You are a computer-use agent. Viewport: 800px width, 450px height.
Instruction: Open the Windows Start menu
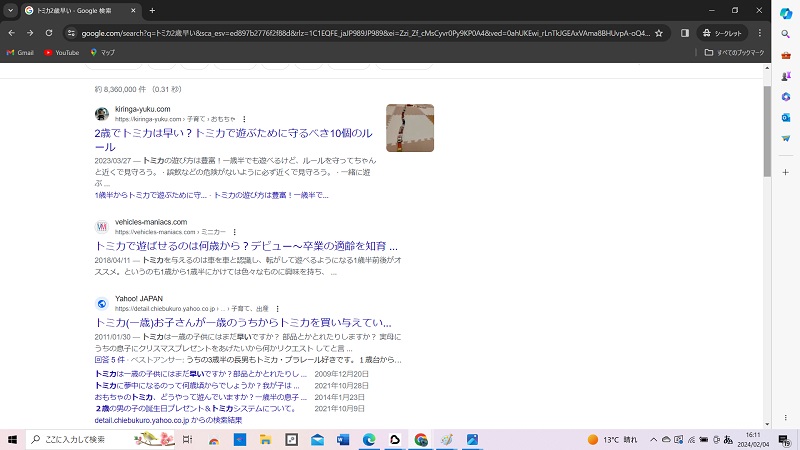12,439
